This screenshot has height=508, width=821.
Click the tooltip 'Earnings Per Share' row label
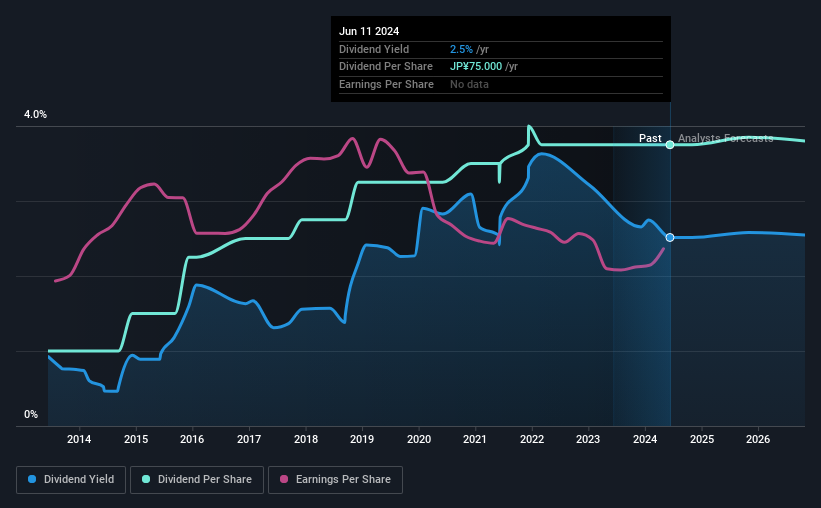click(386, 84)
